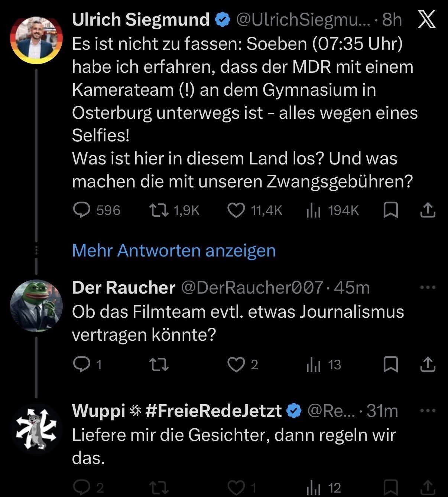Click the Ulrich Siegmund display name
448x497 pixels.
click(140, 19)
